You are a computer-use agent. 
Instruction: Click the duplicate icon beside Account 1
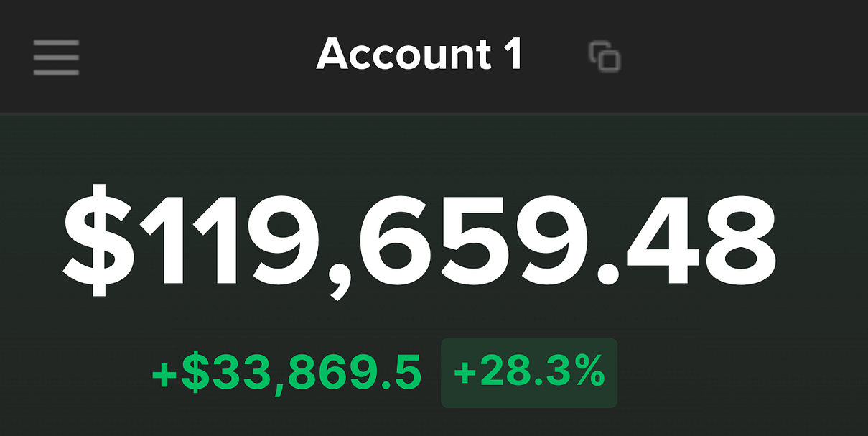point(605,57)
